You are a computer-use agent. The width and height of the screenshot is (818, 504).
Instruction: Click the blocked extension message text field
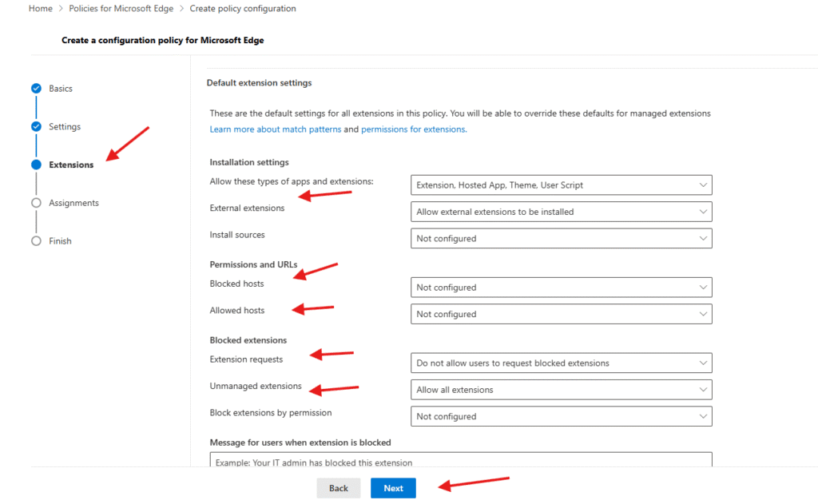[x=460, y=461]
